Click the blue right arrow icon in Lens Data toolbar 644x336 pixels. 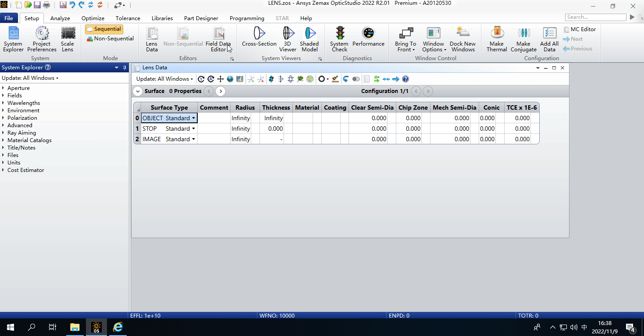click(396, 79)
